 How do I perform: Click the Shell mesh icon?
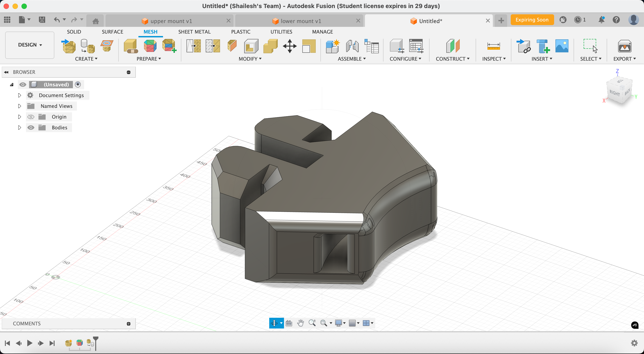[251, 46]
